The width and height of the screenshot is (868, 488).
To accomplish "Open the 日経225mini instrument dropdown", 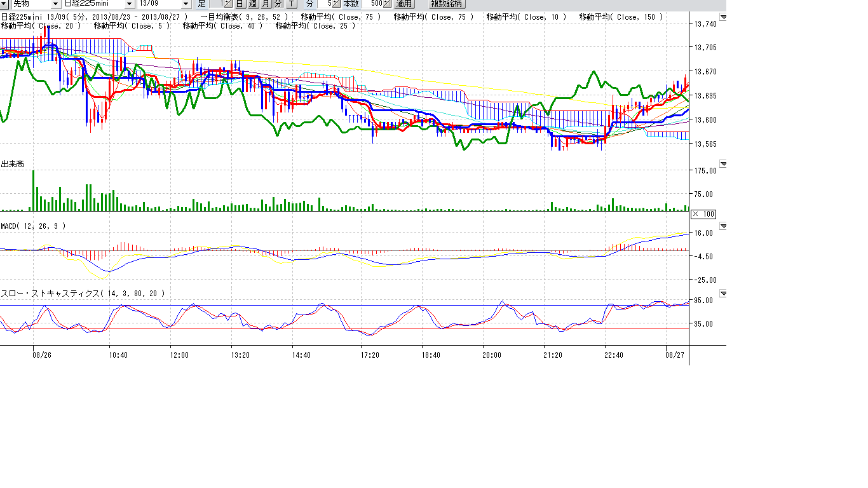I will (130, 4).
